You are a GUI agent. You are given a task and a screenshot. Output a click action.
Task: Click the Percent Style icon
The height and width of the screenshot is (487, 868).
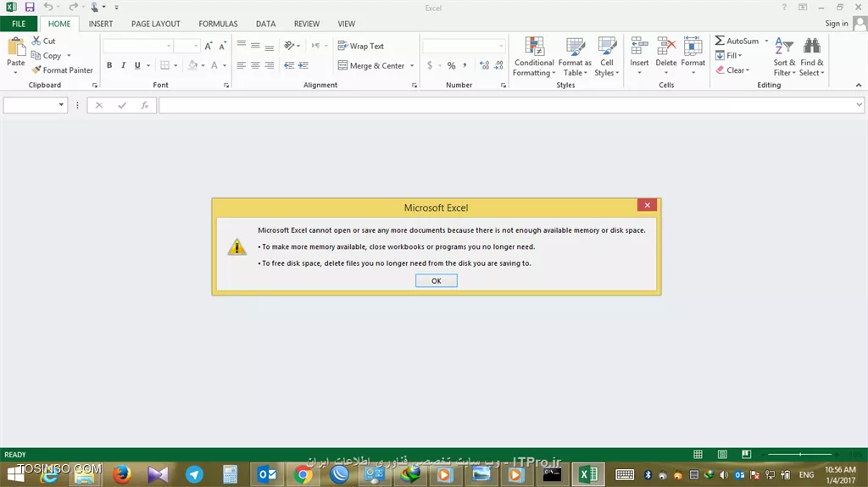451,65
